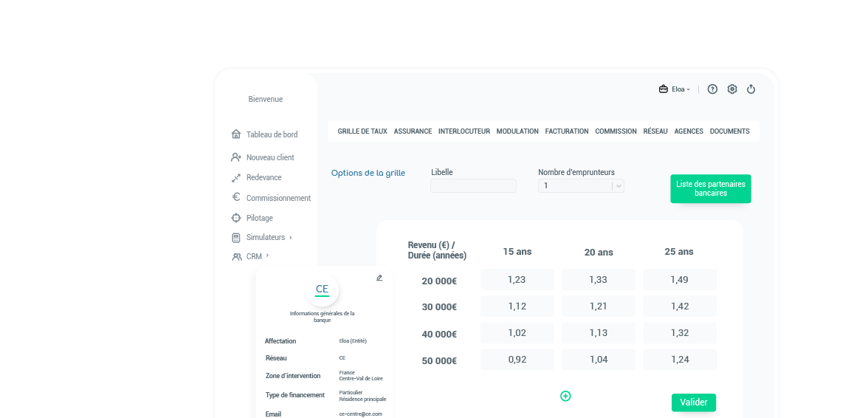Click the Valider button
868x418 pixels.
coord(694,402)
